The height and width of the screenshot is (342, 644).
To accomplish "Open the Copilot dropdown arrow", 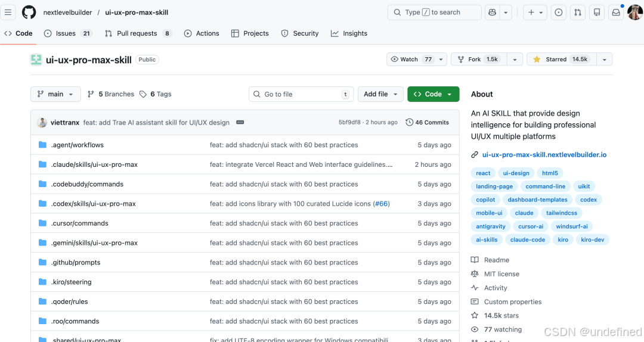I will pyautogui.click(x=506, y=13).
